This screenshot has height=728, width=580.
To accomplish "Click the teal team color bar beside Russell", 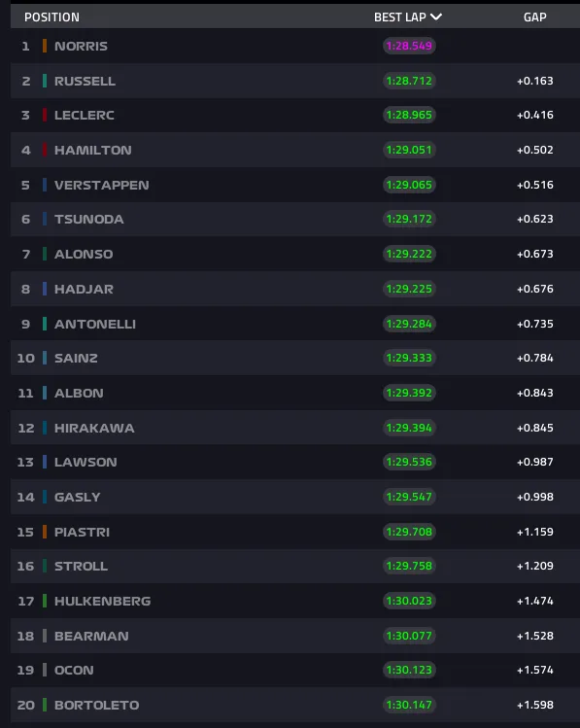I will 45,81.
